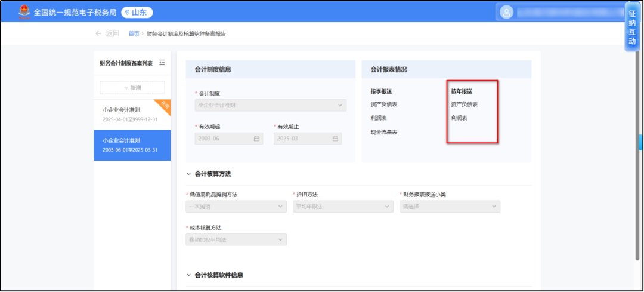644x292 pixels.
Task: Click the 会计报表情况 header
Action: click(447, 69)
